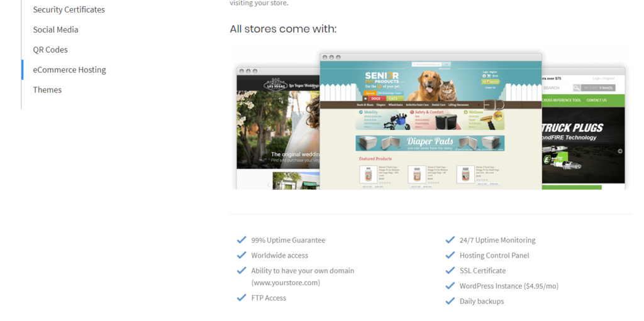Go to the Social Media sidebar item

pos(56,30)
